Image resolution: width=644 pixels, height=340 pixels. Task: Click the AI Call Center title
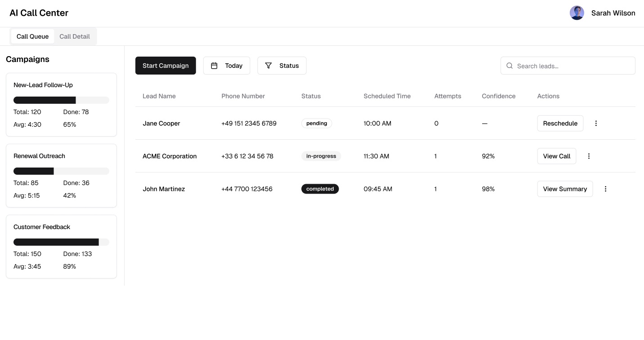point(39,13)
